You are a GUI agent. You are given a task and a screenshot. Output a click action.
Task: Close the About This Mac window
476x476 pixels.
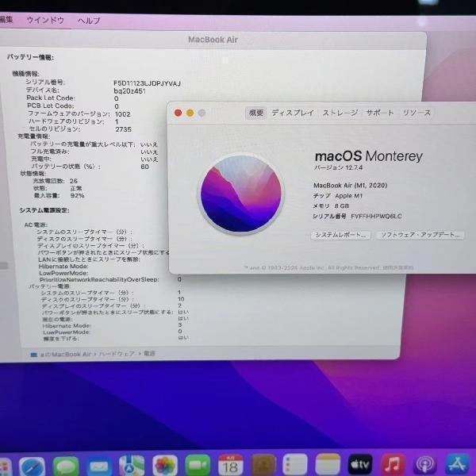(178, 113)
